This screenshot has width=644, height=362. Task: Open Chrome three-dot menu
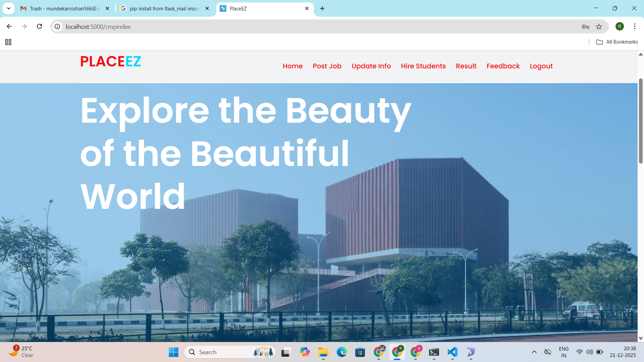[x=635, y=26]
